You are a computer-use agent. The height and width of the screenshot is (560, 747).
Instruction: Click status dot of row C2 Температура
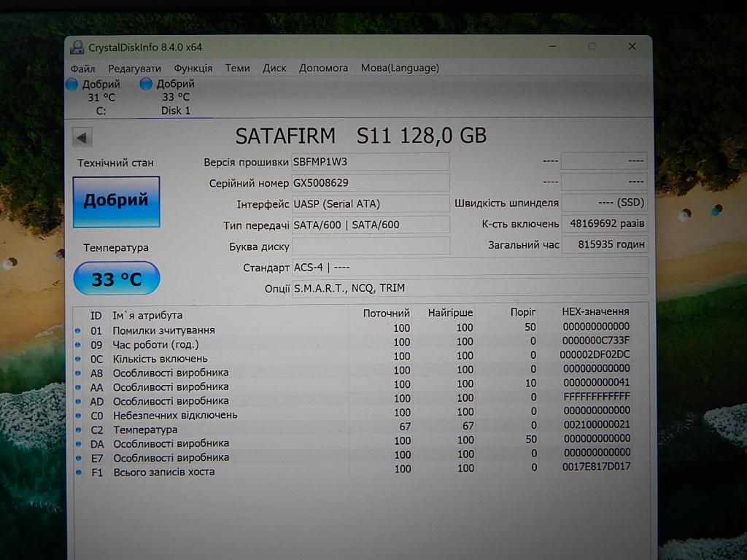(x=78, y=430)
